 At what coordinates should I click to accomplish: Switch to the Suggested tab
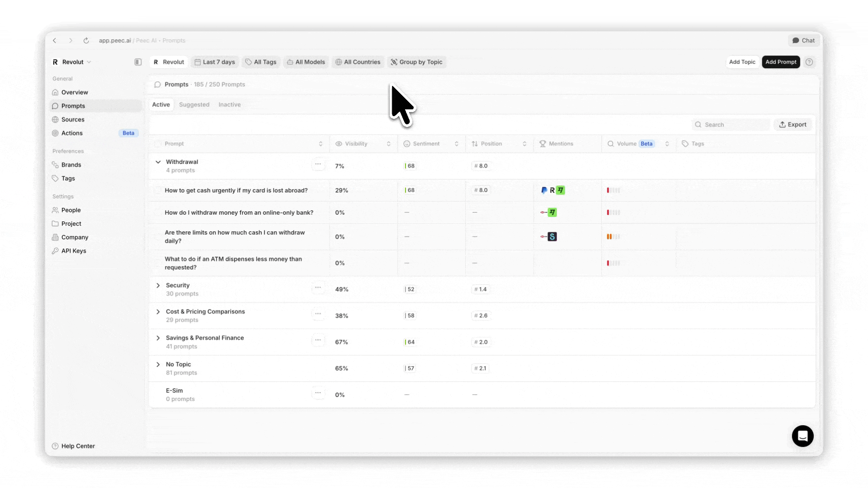pyautogui.click(x=194, y=104)
